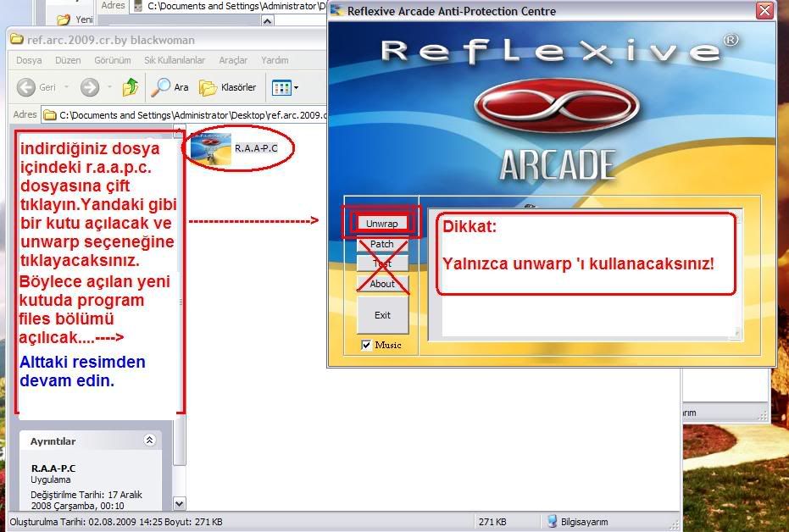Screen dimensions: 789x532
Task: Select the R.A.A-P.C application file icon
Action: [211, 149]
